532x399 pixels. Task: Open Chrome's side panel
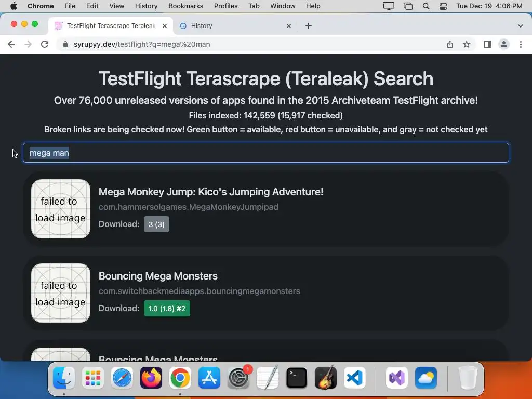[x=487, y=44]
